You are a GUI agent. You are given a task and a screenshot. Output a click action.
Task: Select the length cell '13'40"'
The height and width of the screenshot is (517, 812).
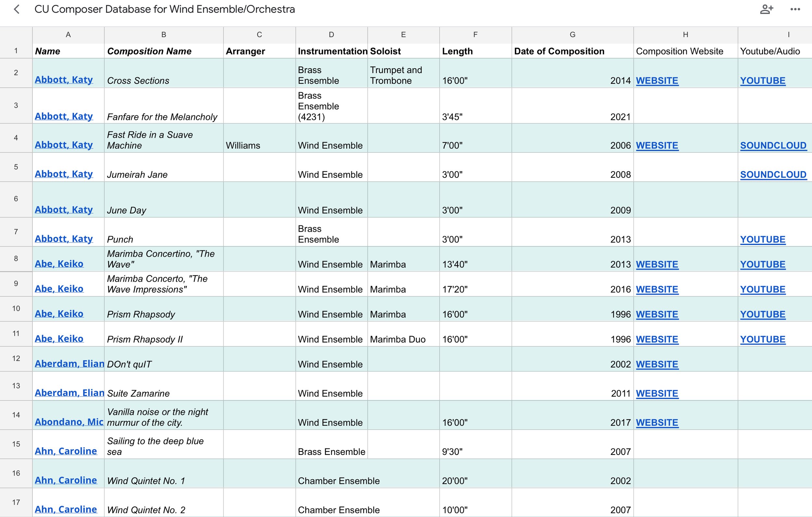476,259
